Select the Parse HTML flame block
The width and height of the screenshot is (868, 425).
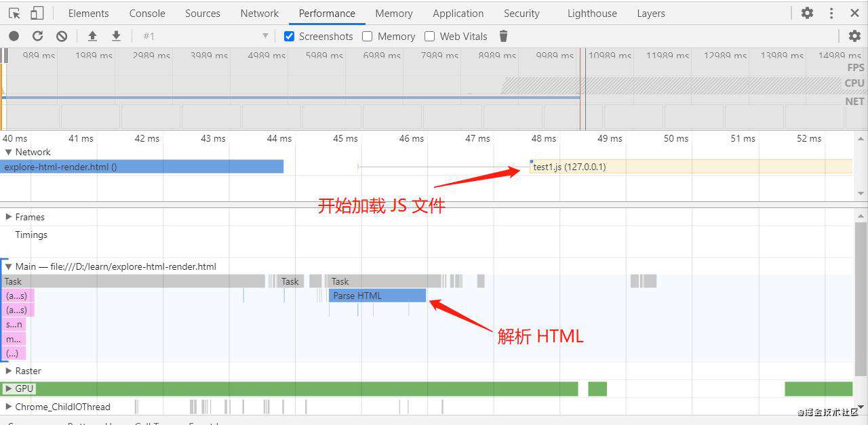tap(377, 296)
